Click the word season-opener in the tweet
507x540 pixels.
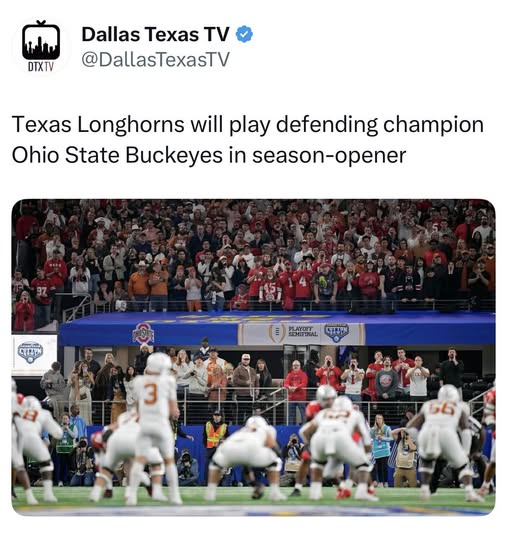[x=329, y=155]
